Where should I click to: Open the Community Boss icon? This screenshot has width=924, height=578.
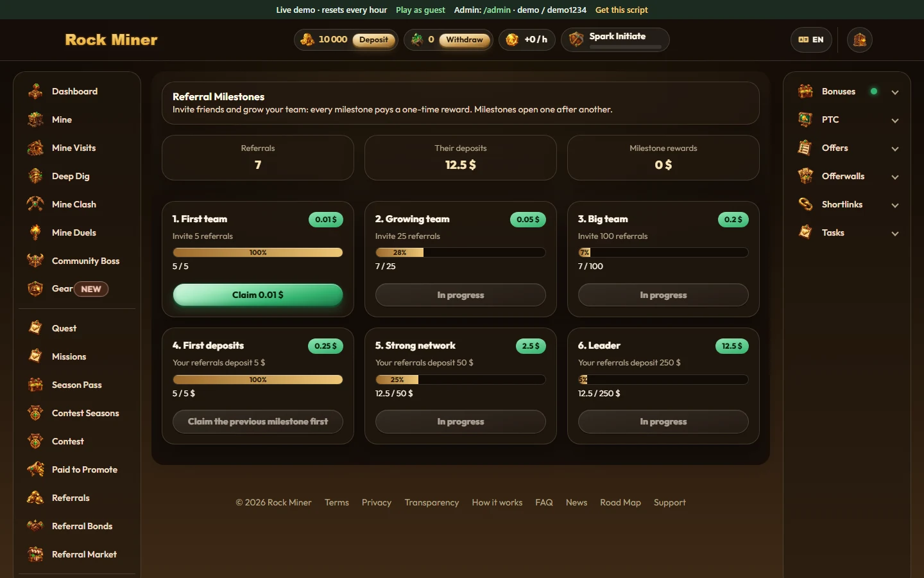point(35,261)
